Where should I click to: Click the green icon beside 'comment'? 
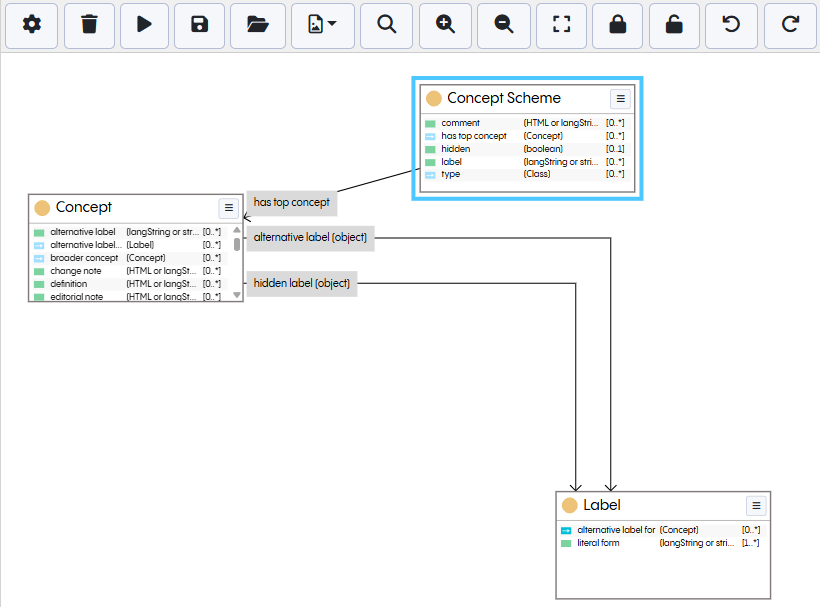(430, 124)
